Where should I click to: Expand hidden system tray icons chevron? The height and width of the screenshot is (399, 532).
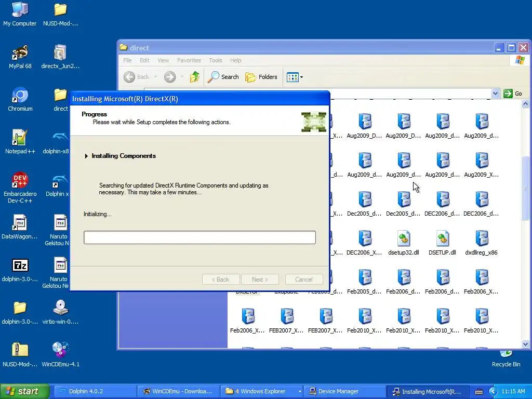coord(493,392)
